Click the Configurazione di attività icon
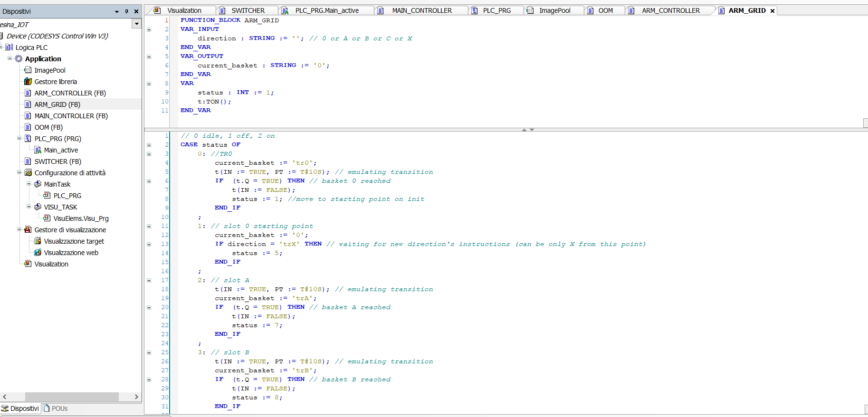The image size is (868, 417). tap(28, 173)
